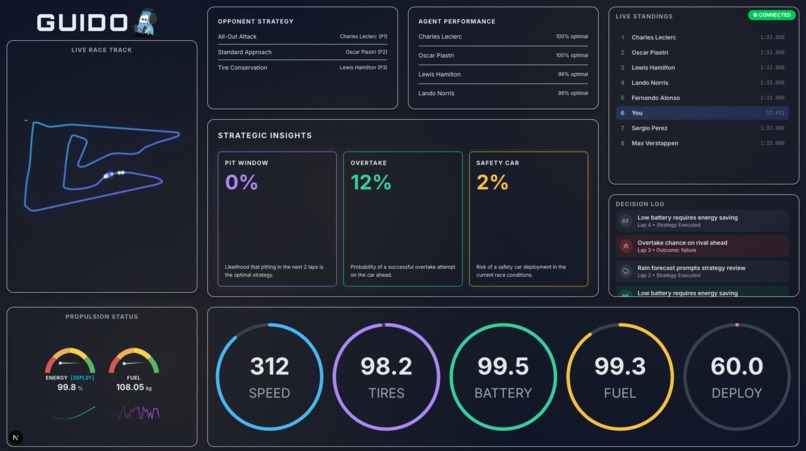Image resolution: width=806 pixels, height=451 pixels.
Task: Open the Next.js N badge
Action: (16, 438)
